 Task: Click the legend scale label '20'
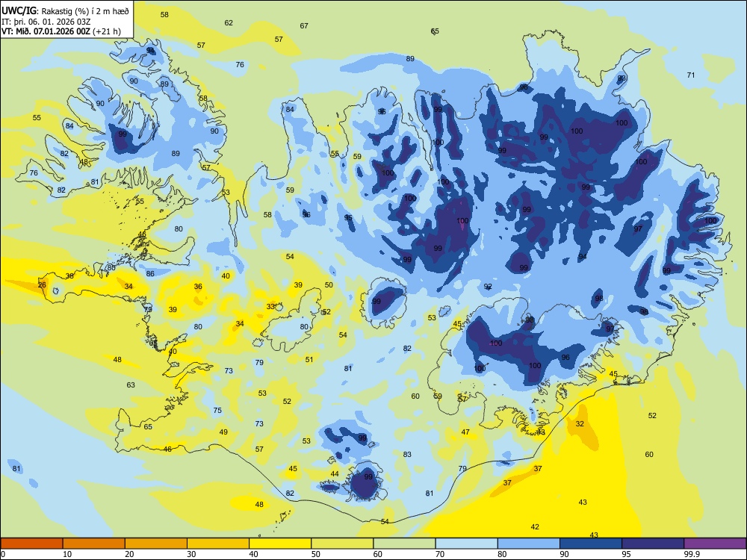coord(129,554)
